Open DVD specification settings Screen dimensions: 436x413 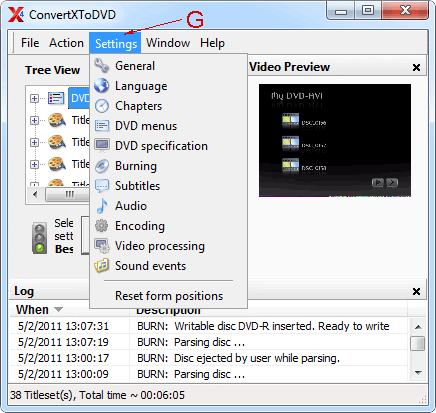(168, 146)
